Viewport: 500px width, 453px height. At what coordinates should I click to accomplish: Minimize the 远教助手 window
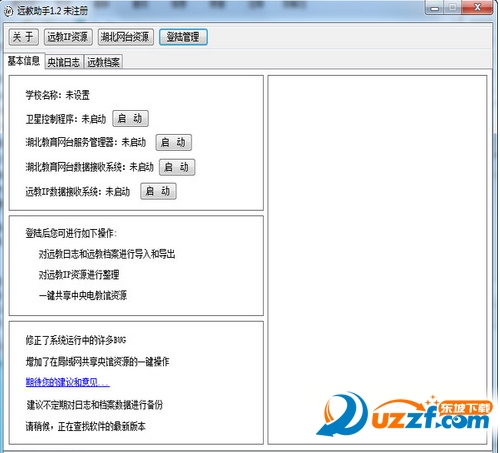[435, 8]
